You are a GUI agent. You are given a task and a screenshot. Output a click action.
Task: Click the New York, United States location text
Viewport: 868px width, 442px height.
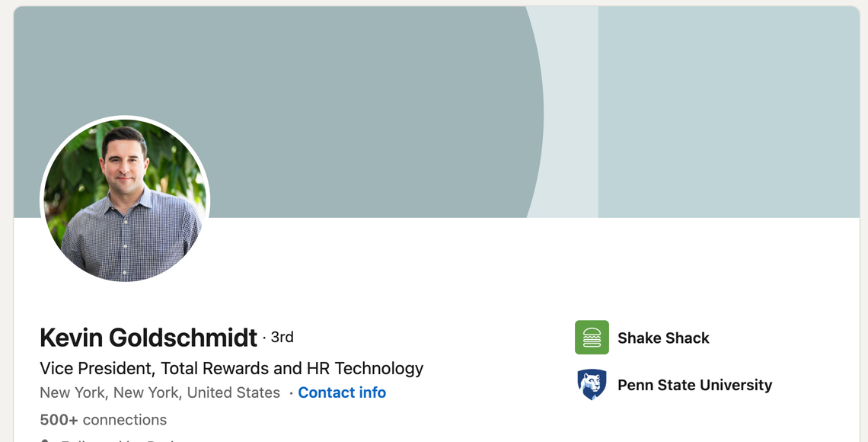coord(160,392)
